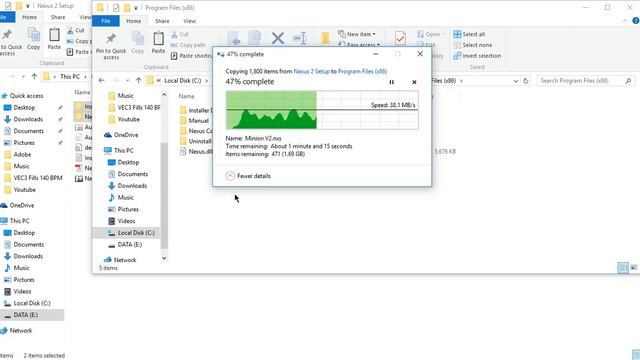Select the Manual folder in file list

coord(195,120)
